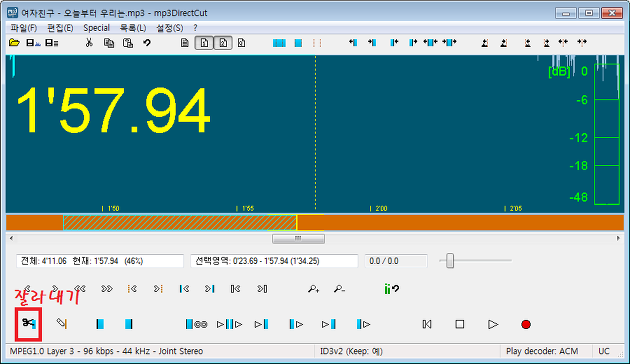Set selection end with right blue-block button

[x=128, y=324]
